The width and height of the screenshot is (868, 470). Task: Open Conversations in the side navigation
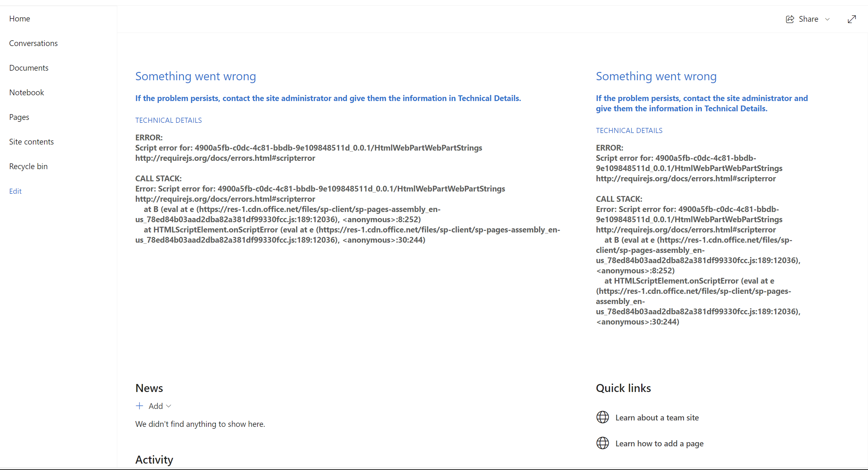(33, 43)
